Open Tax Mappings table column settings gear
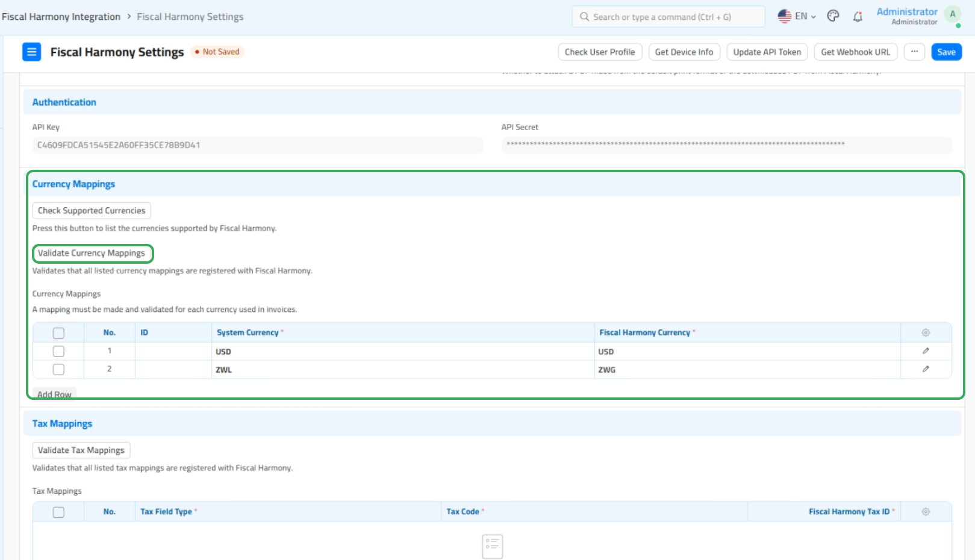975x560 pixels. tap(926, 512)
